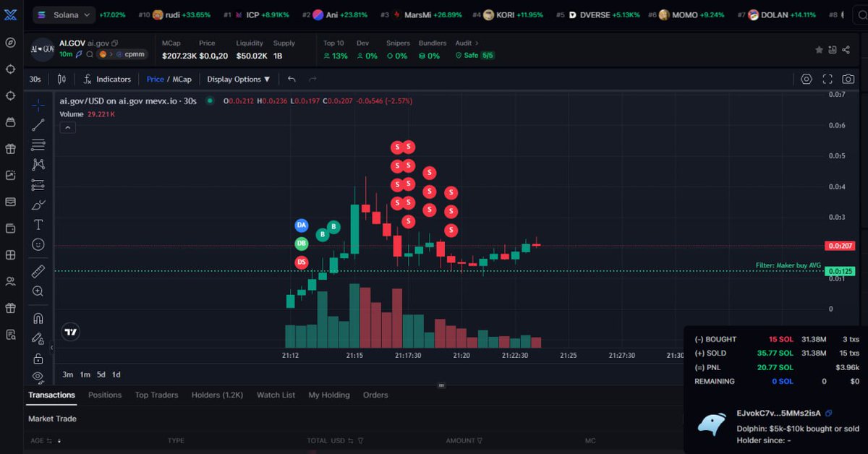Undo the last chart action
The width and height of the screenshot is (868, 454).
pos(292,79)
